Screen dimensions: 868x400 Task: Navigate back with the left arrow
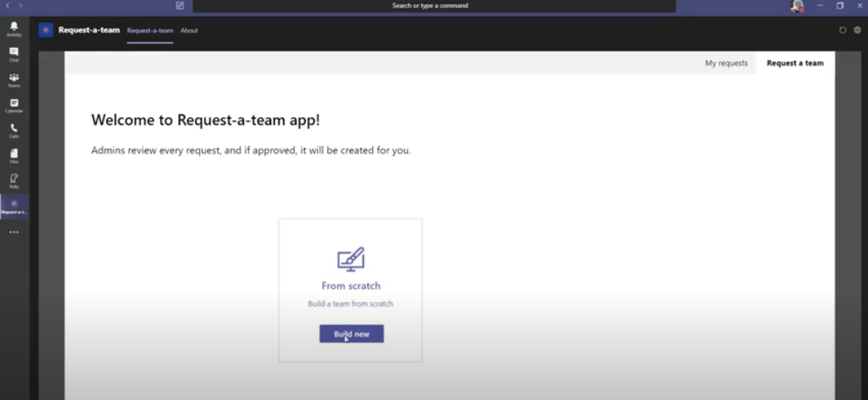click(x=7, y=6)
